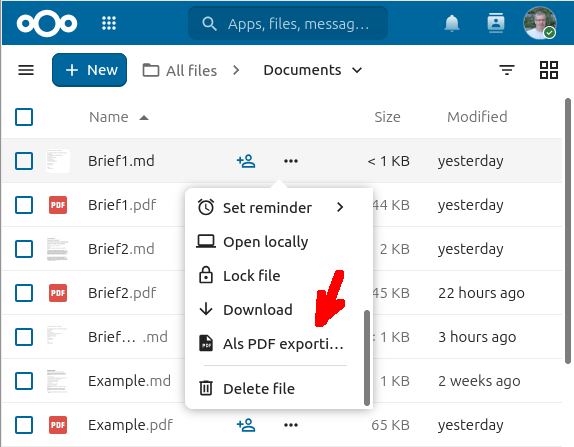Click the '65 KB' size value
This screenshot has width=574, height=447.
pos(390,425)
